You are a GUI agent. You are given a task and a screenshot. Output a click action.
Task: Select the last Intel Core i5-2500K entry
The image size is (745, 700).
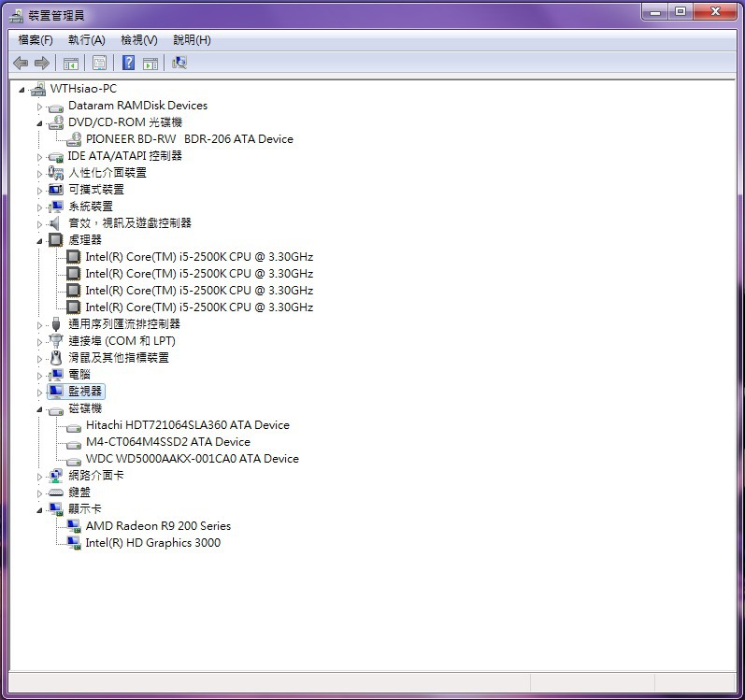click(199, 307)
